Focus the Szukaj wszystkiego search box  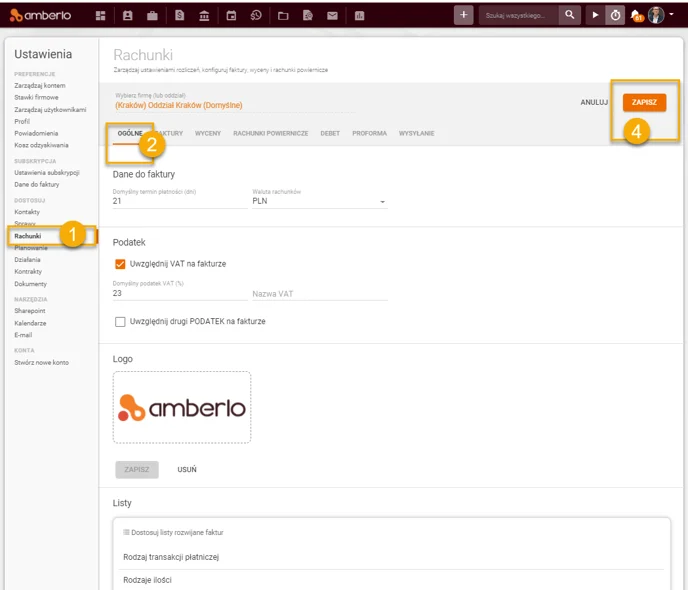coord(519,15)
